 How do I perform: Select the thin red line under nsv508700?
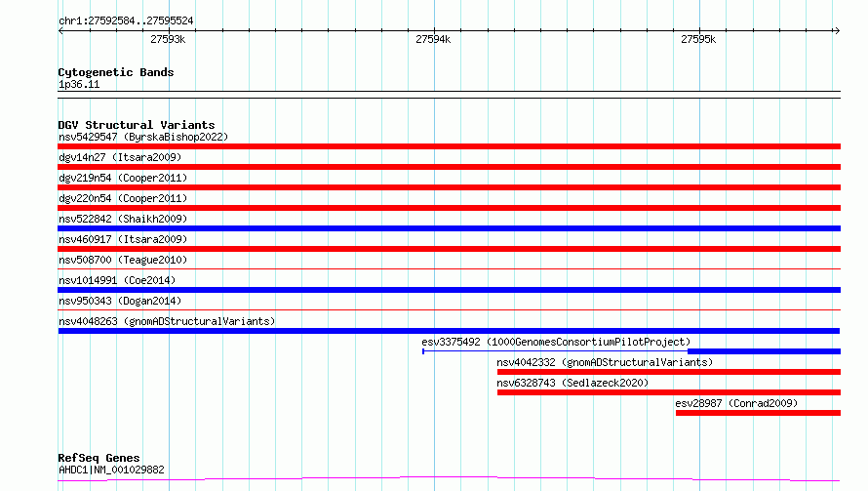(449, 269)
